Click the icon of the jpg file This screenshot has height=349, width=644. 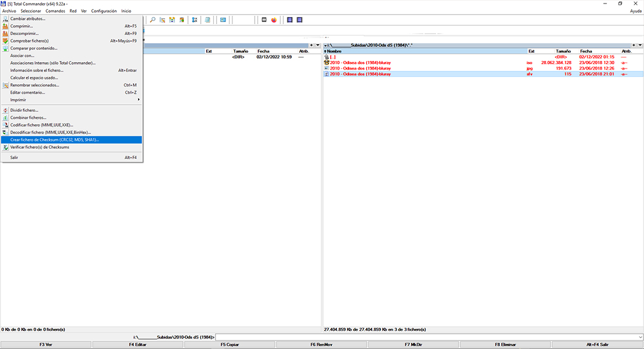point(327,68)
